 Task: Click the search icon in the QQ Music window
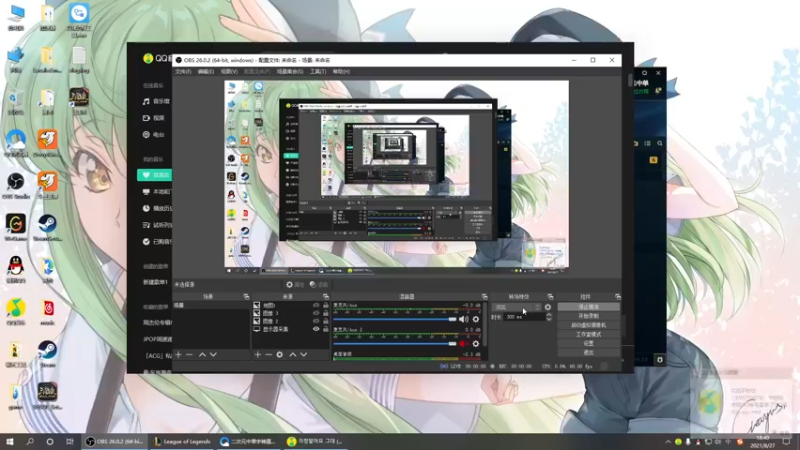[x=660, y=143]
